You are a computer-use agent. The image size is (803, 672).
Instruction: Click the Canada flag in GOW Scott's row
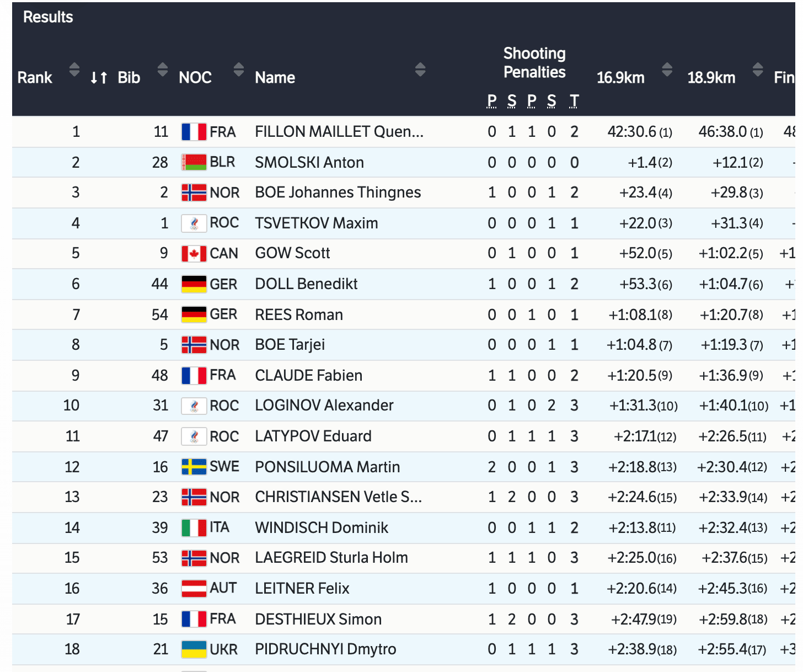coord(194,254)
